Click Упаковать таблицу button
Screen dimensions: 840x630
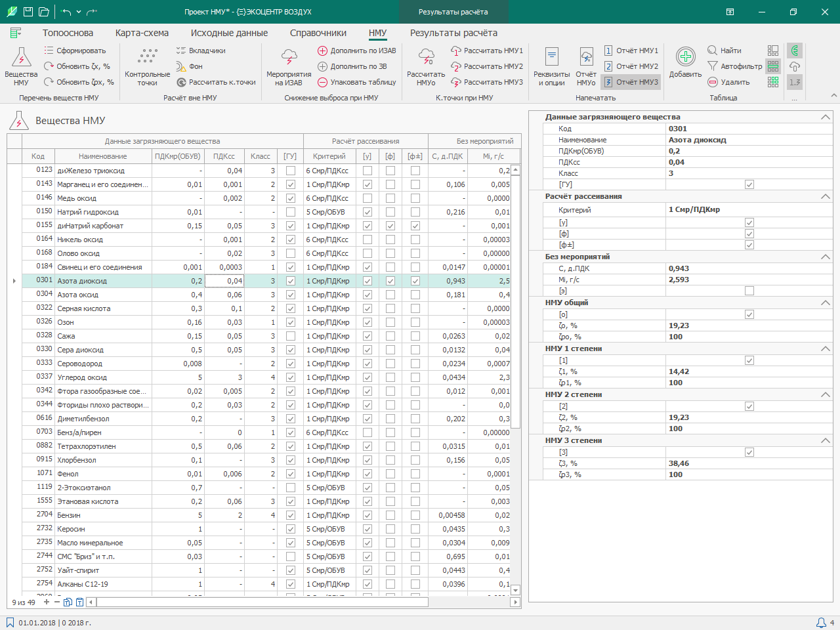pos(356,82)
